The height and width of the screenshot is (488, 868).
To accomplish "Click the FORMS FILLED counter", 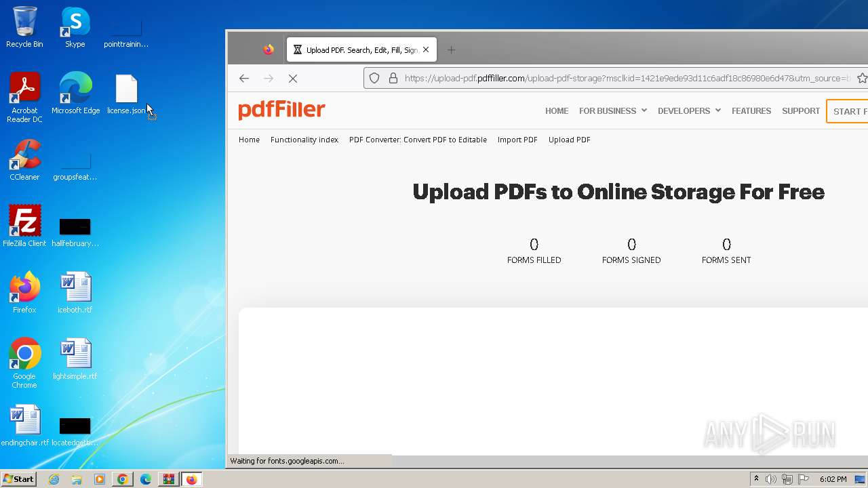I will click(534, 250).
